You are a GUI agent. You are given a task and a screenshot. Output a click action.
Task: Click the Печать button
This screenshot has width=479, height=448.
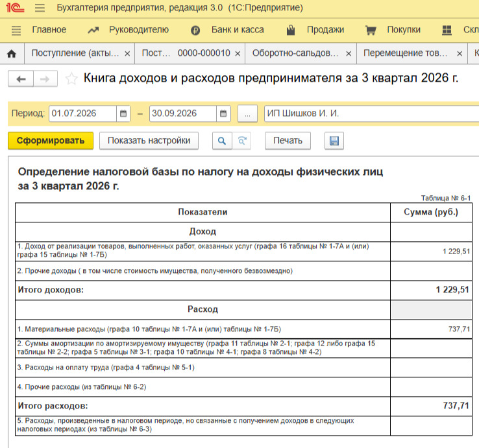point(288,141)
